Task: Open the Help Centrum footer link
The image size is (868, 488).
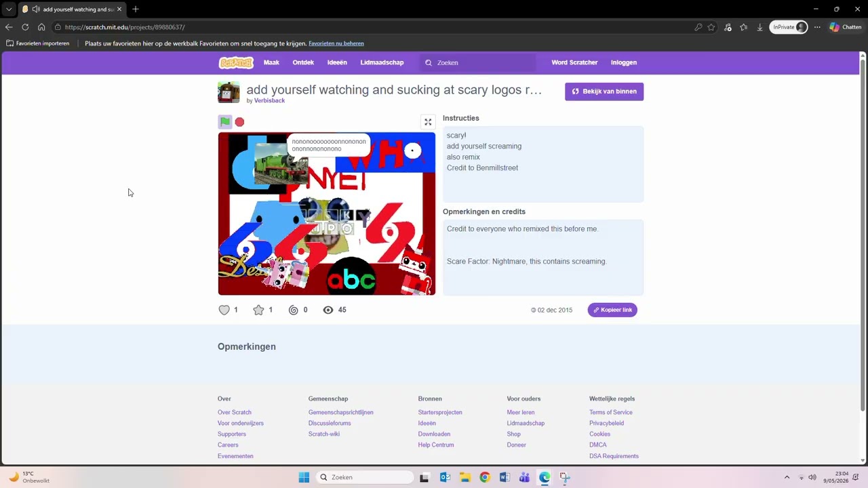Action: pos(436,445)
